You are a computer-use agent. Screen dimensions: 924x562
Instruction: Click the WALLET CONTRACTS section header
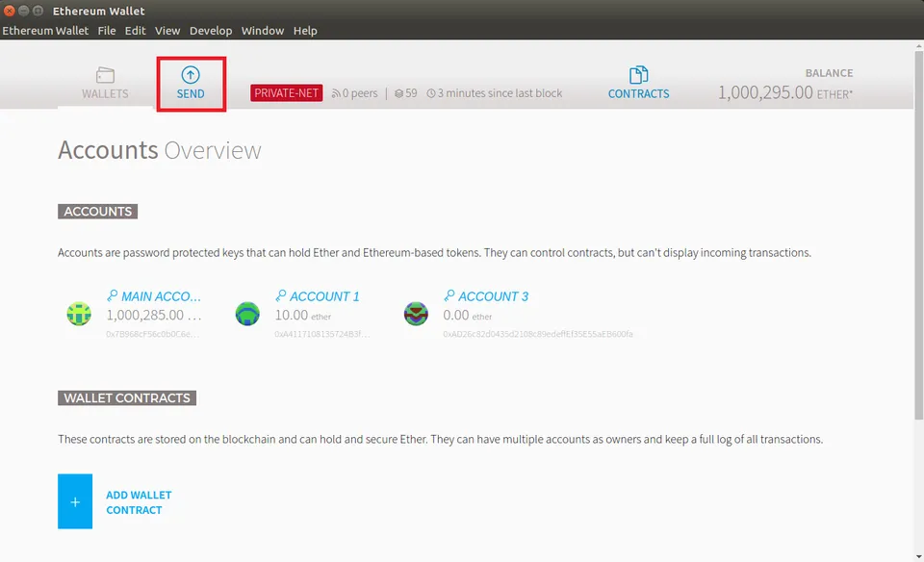point(127,398)
